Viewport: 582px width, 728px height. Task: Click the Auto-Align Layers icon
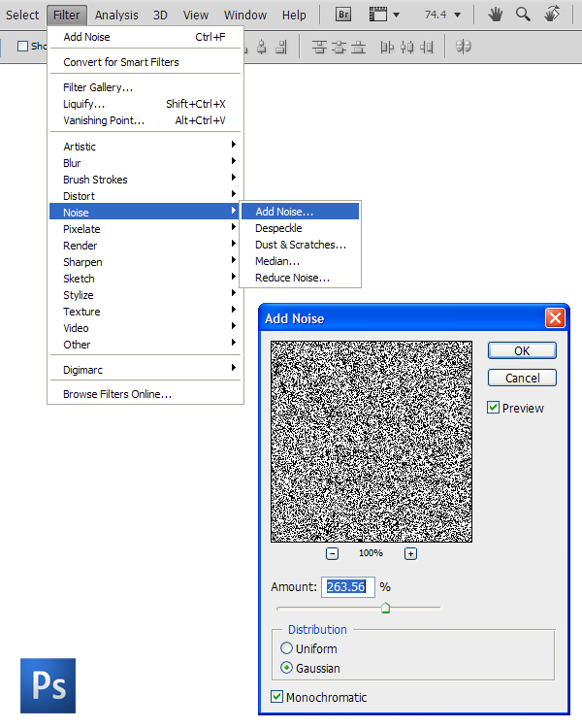pyautogui.click(x=464, y=47)
